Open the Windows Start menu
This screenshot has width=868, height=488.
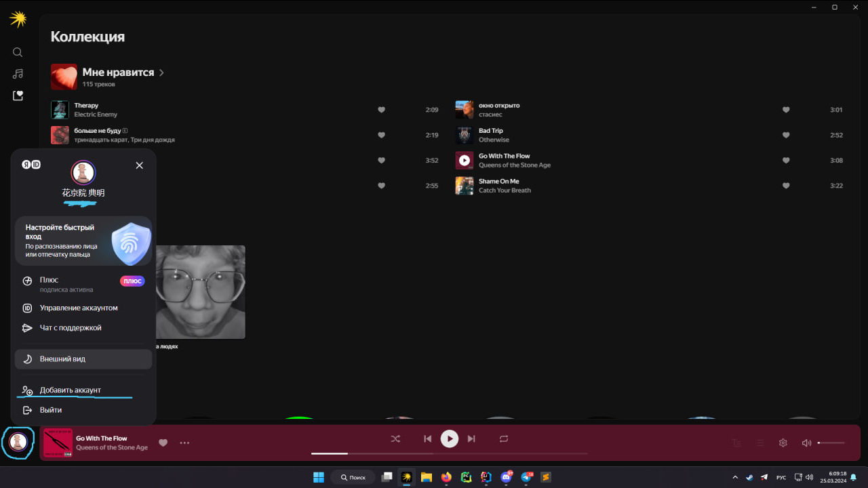[318, 477]
